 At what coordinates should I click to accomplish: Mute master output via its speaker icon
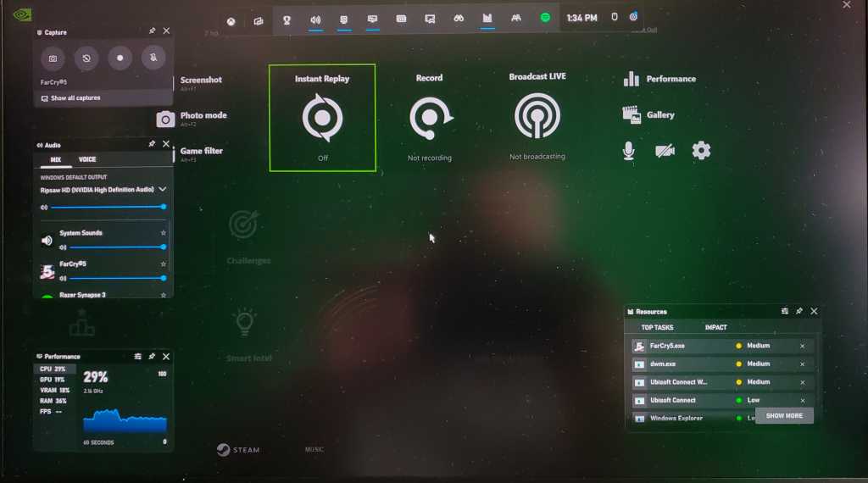tap(44, 208)
